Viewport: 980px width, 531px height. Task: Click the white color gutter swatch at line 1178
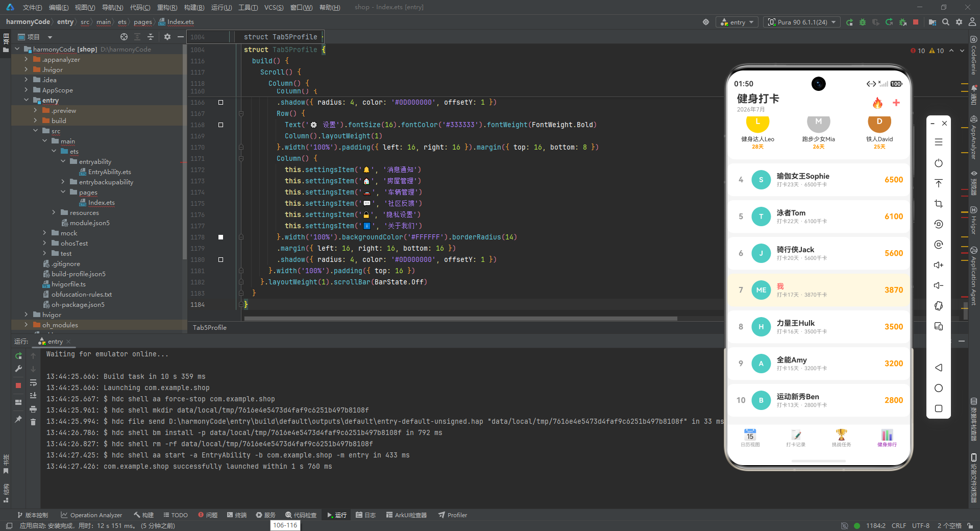coord(220,237)
